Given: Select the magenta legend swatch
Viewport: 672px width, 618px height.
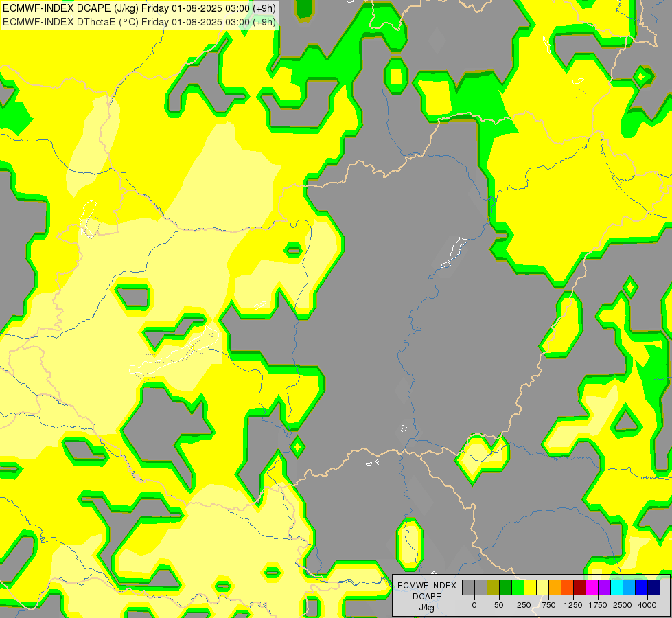Looking at the screenshot, I should click(592, 588).
